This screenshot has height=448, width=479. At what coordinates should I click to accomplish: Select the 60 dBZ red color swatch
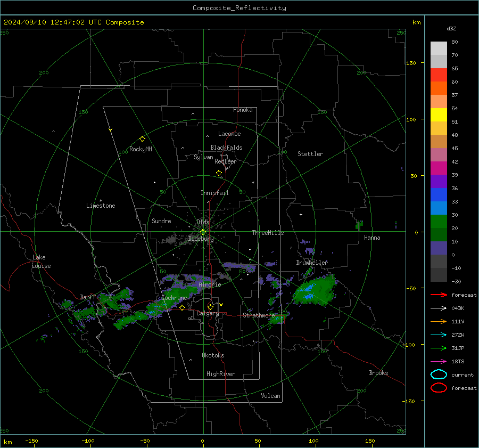click(x=439, y=75)
